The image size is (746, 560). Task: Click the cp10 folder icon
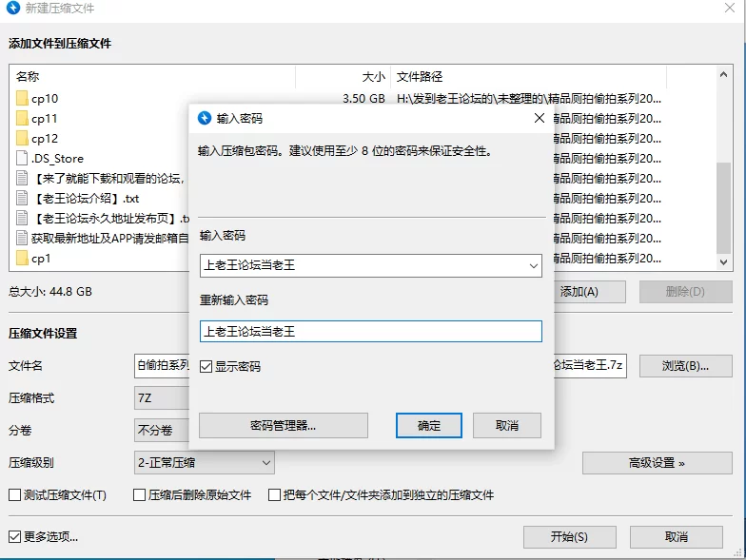(x=22, y=99)
